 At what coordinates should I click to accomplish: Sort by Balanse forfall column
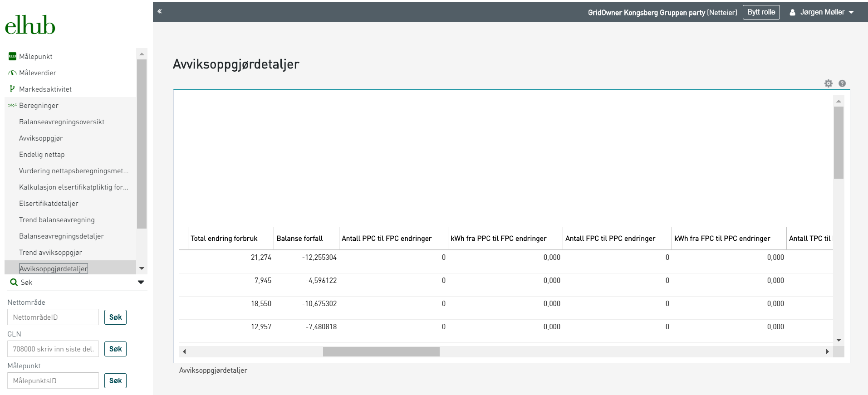coord(306,238)
